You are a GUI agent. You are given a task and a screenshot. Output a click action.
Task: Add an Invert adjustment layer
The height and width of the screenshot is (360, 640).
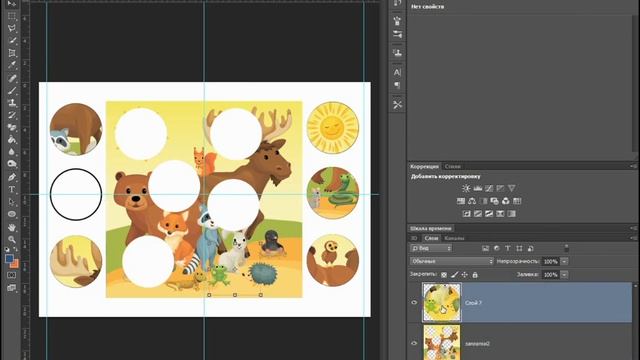(467, 213)
